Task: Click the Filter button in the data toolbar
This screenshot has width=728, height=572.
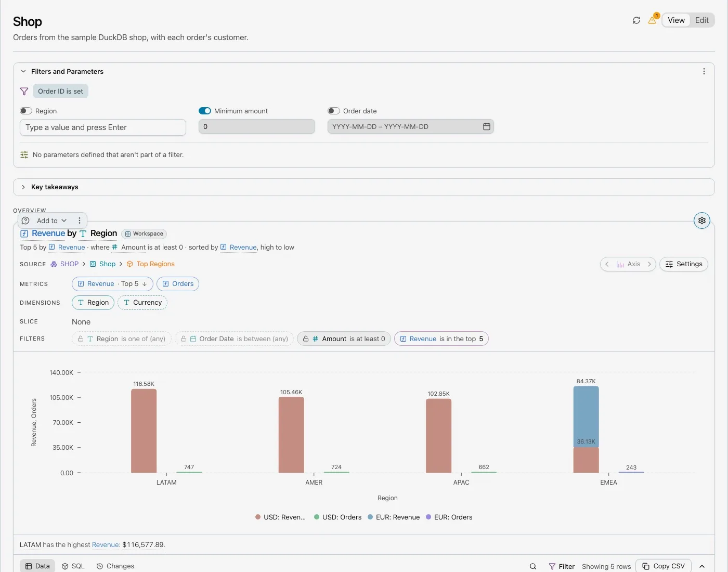Action: click(x=562, y=566)
